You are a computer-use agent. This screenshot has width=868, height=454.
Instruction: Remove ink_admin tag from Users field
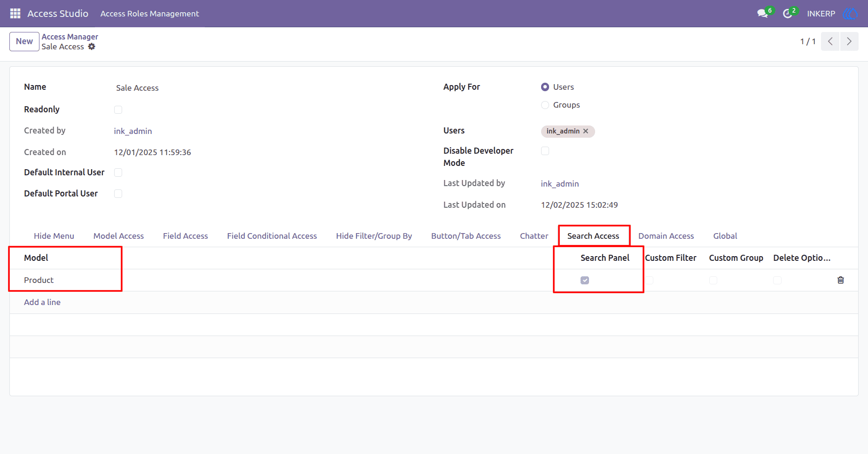pyautogui.click(x=586, y=131)
